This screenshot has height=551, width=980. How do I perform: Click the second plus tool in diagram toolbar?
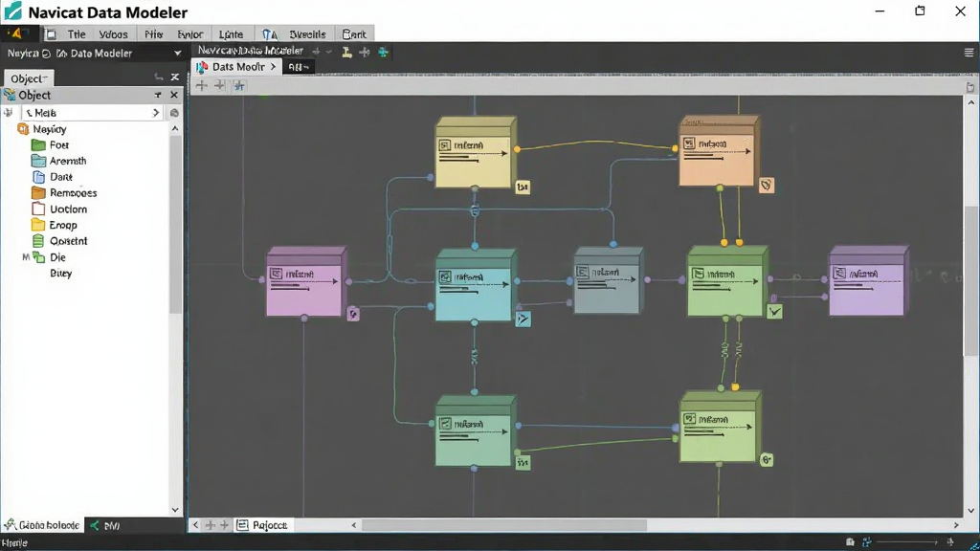click(x=219, y=85)
